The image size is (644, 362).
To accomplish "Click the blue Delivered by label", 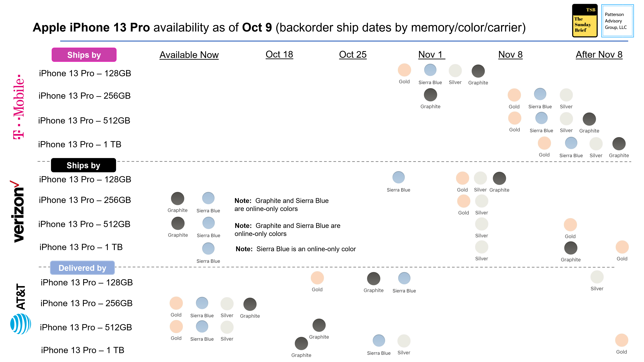I will pyautogui.click(x=83, y=268).
